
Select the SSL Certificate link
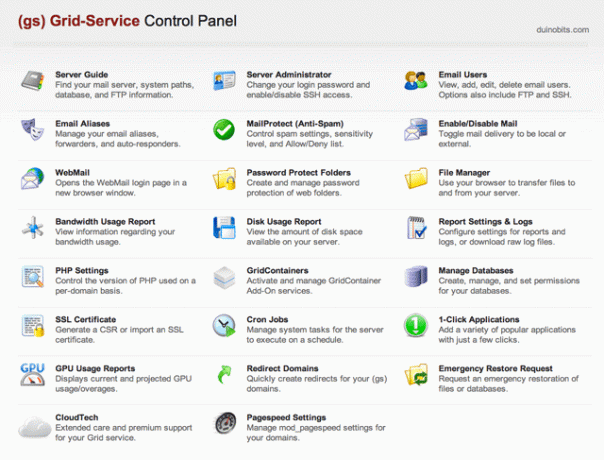(x=86, y=319)
